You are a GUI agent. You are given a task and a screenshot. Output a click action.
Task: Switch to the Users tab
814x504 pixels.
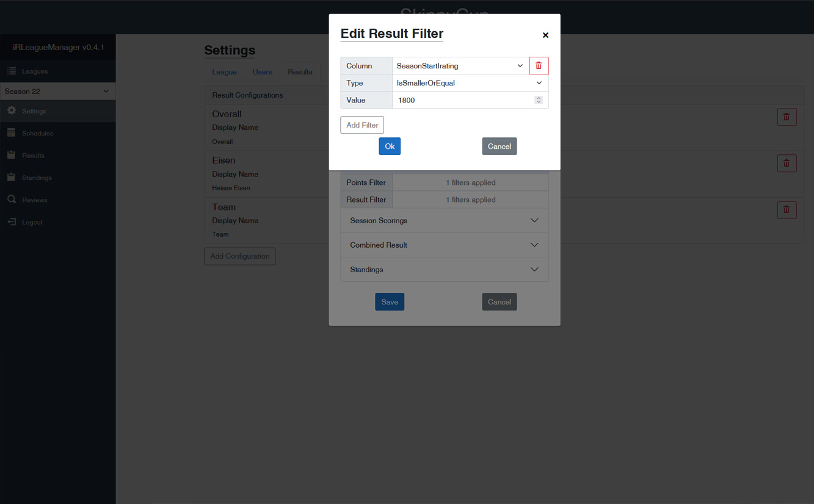[x=262, y=72]
